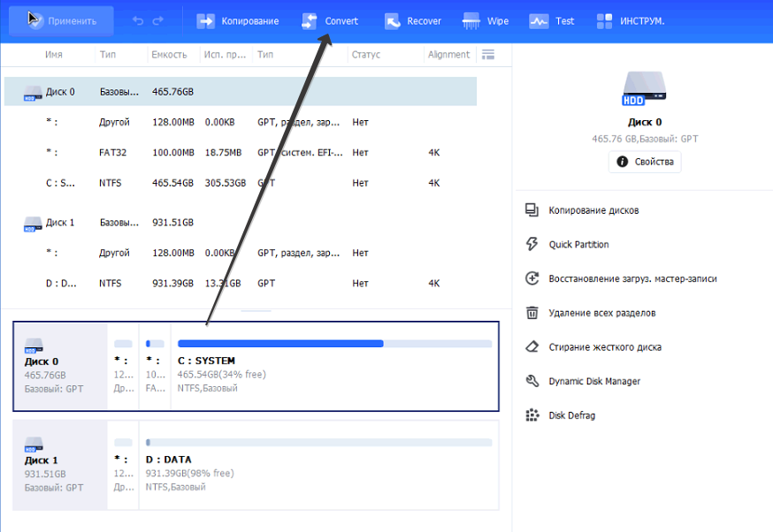
Task: Open the Копирование toolbar menu
Action: tap(237, 20)
